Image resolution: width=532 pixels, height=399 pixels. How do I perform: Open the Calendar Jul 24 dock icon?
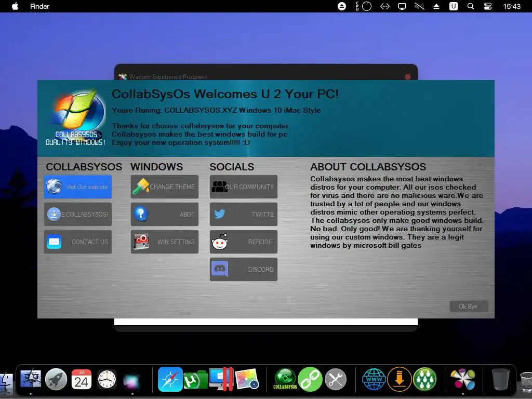[82, 379]
